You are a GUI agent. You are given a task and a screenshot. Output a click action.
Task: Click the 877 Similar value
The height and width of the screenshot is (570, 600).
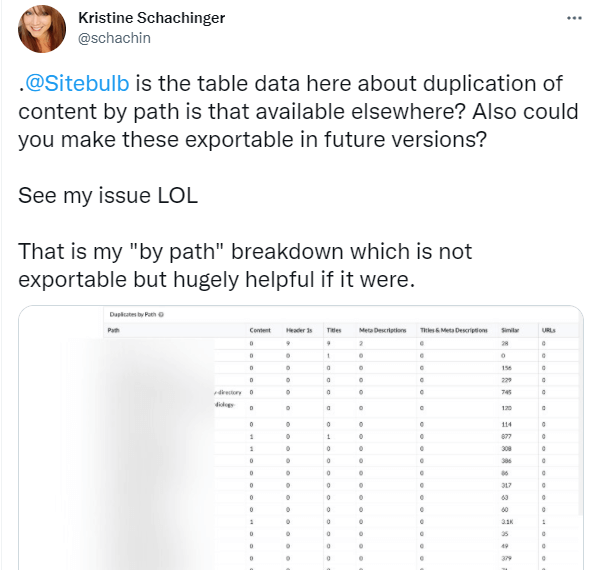pos(506,436)
